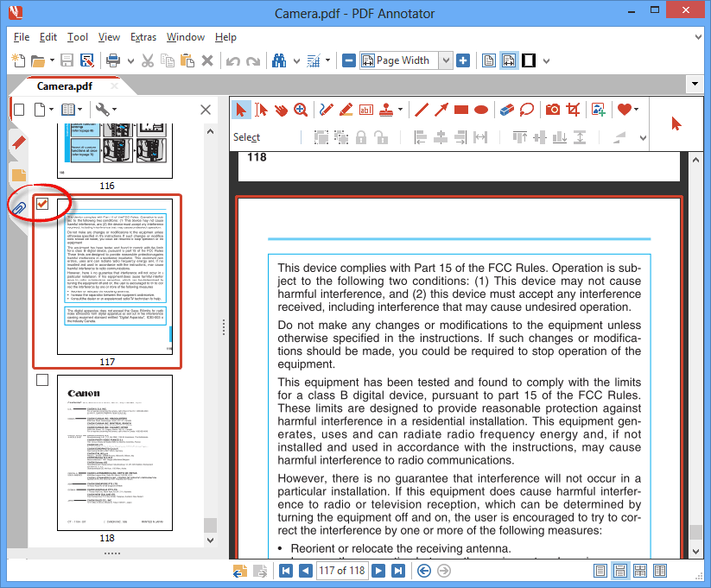711x588 pixels.
Task: Activate the Eraser tool
Action: [x=505, y=110]
